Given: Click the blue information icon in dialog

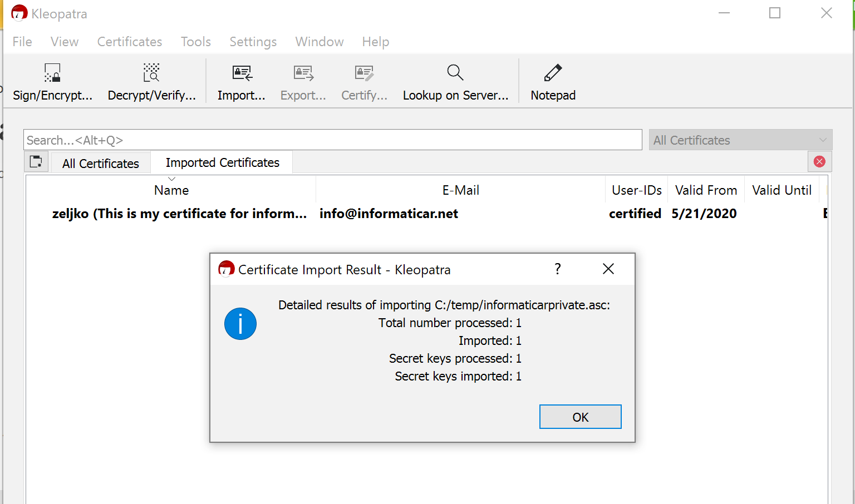Looking at the screenshot, I should pos(240,324).
